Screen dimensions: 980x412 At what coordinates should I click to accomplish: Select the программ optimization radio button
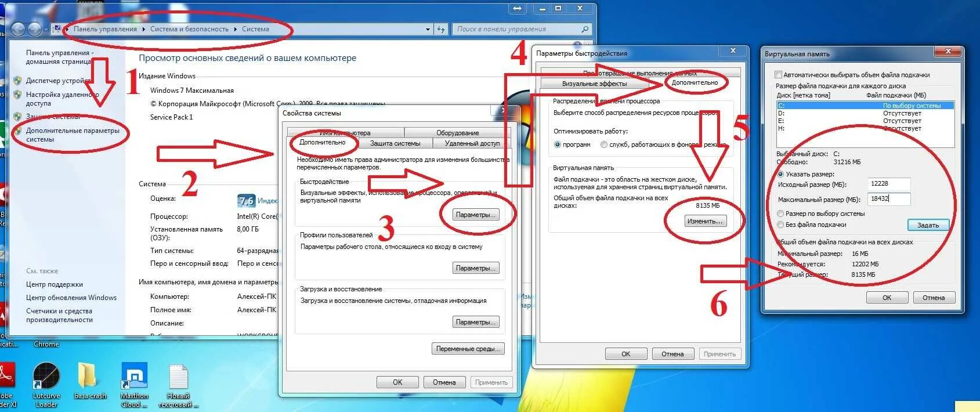pyautogui.click(x=558, y=144)
